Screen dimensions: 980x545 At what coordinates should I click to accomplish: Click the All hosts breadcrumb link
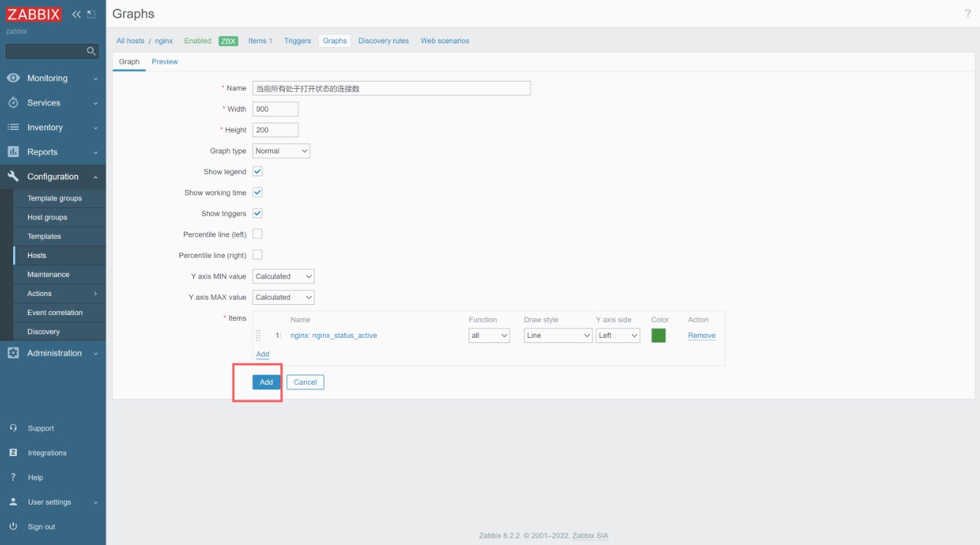click(x=131, y=41)
